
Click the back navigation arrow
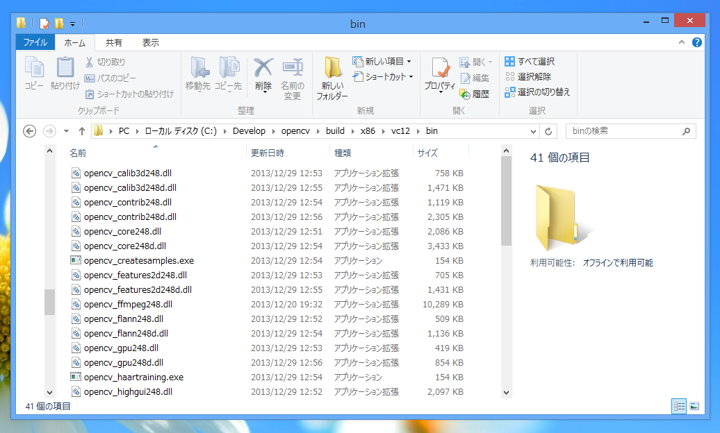pos(29,131)
